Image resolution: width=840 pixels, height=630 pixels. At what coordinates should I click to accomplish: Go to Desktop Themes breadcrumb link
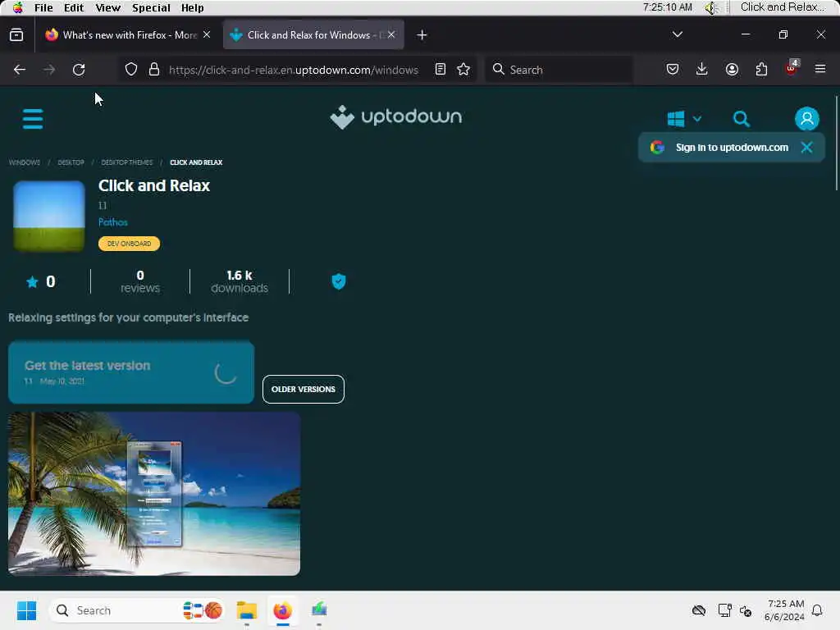point(127,162)
